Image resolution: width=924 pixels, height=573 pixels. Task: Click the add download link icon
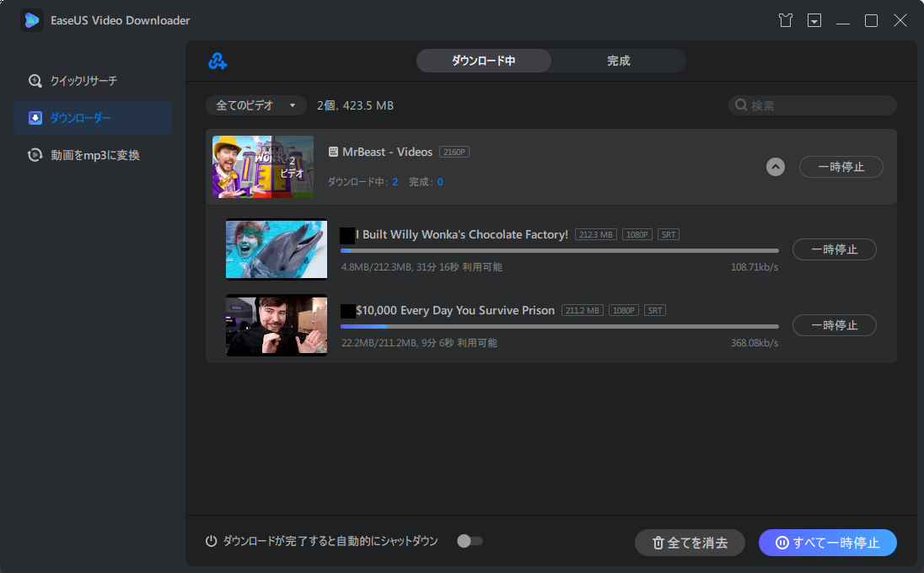218,60
